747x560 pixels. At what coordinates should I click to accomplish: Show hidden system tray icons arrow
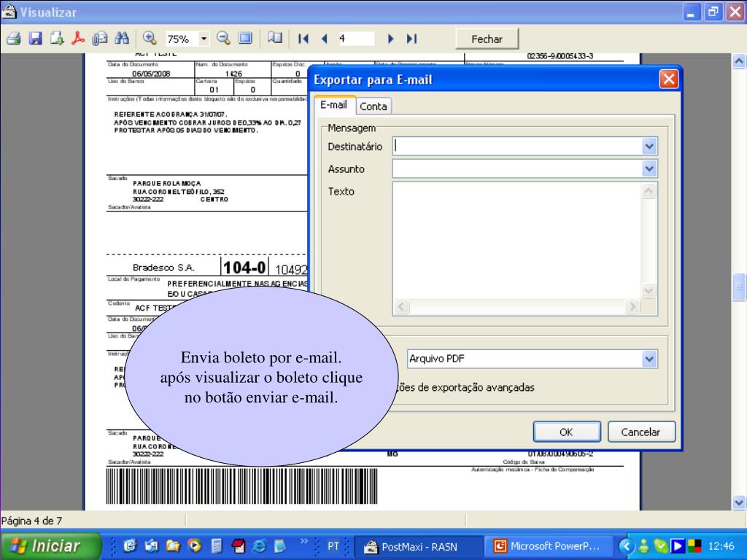[x=627, y=545]
